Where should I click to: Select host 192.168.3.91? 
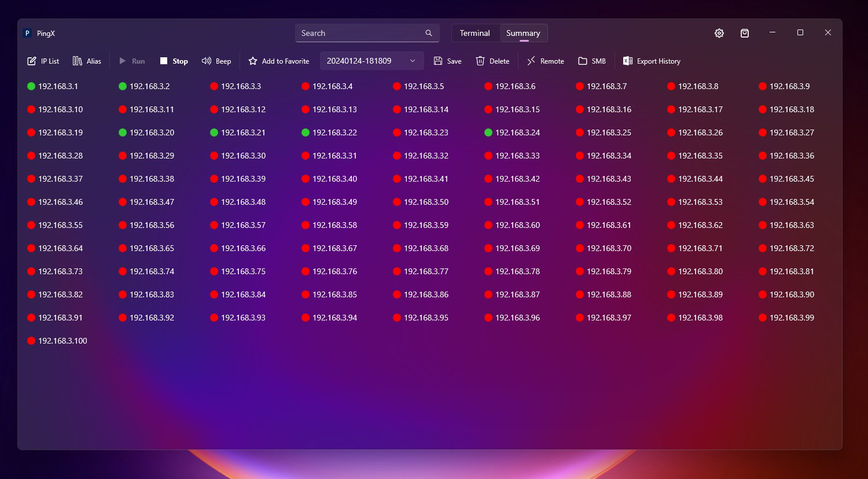point(55,318)
